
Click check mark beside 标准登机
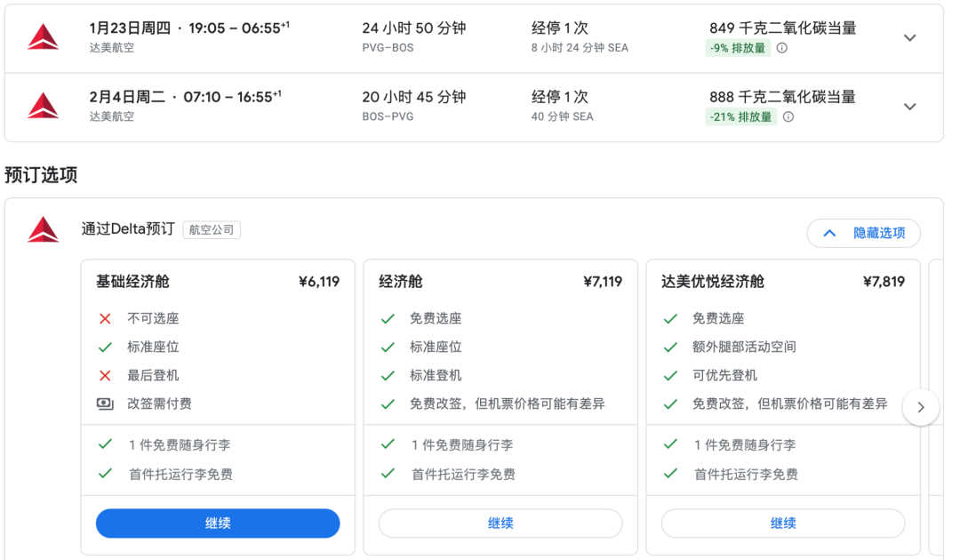pos(388,375)
